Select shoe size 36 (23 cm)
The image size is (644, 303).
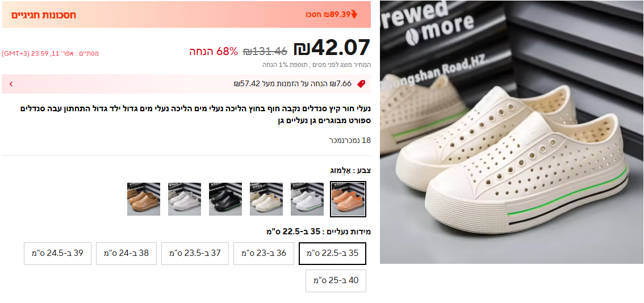click(x=264, y=253)
